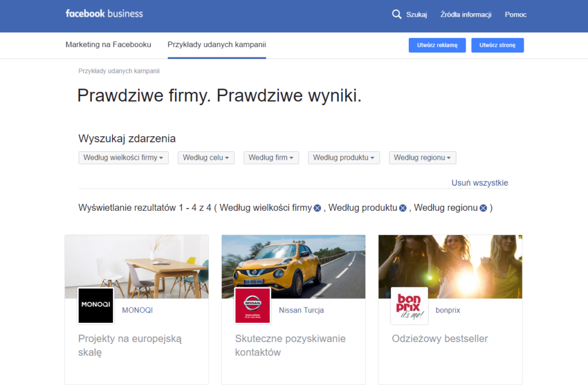Click the facebook business logo

[104, 13]
